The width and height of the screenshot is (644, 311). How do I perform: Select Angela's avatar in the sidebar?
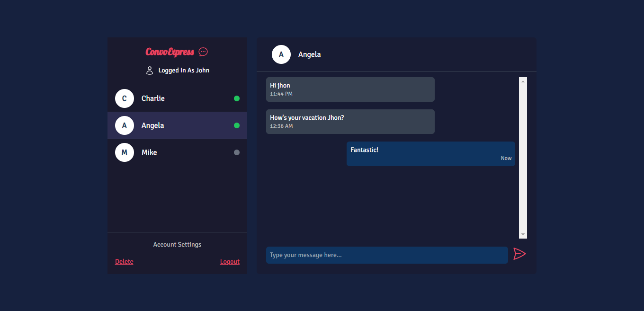click(x=124, y=125)
